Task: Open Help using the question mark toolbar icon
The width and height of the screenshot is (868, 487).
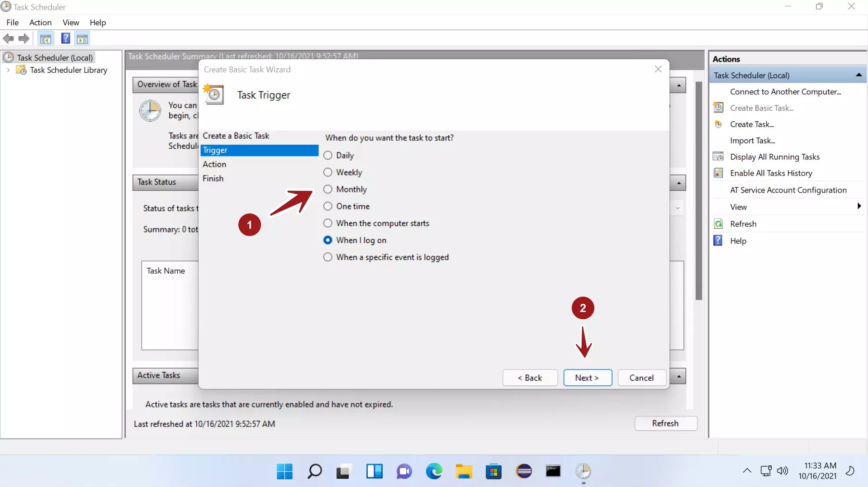Action: pos(65,38)
